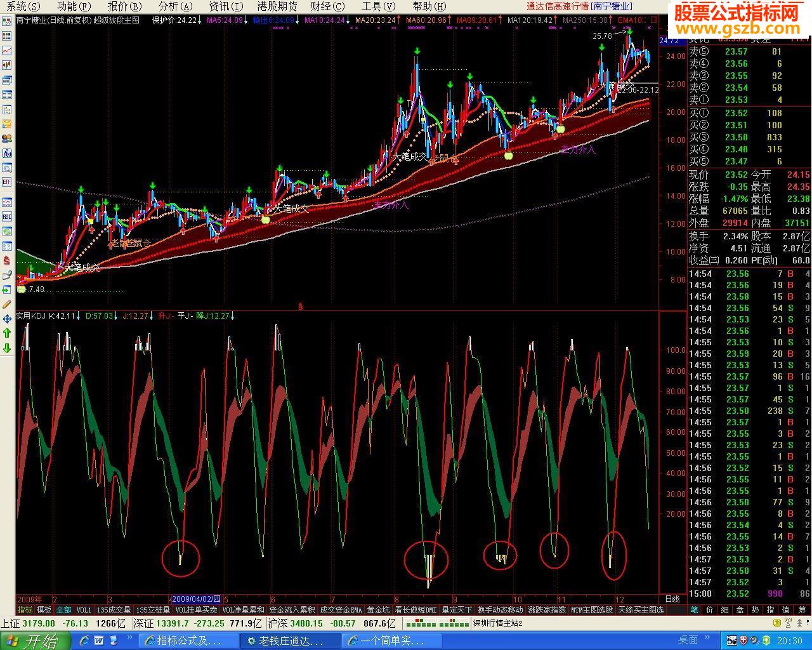Click 深圳行情主站2 server status
The width and height of the screenshot is (812, 650).
click(x=498, y=624)
